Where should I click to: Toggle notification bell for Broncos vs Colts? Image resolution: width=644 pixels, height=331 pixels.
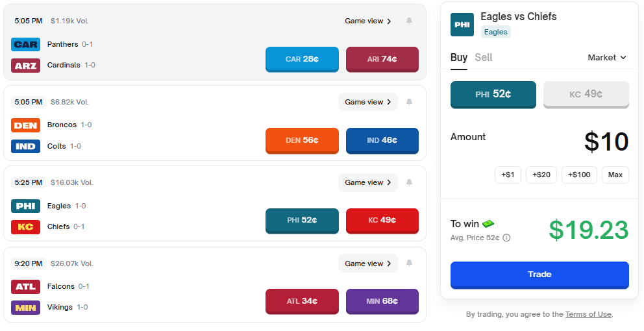(409, 102)
